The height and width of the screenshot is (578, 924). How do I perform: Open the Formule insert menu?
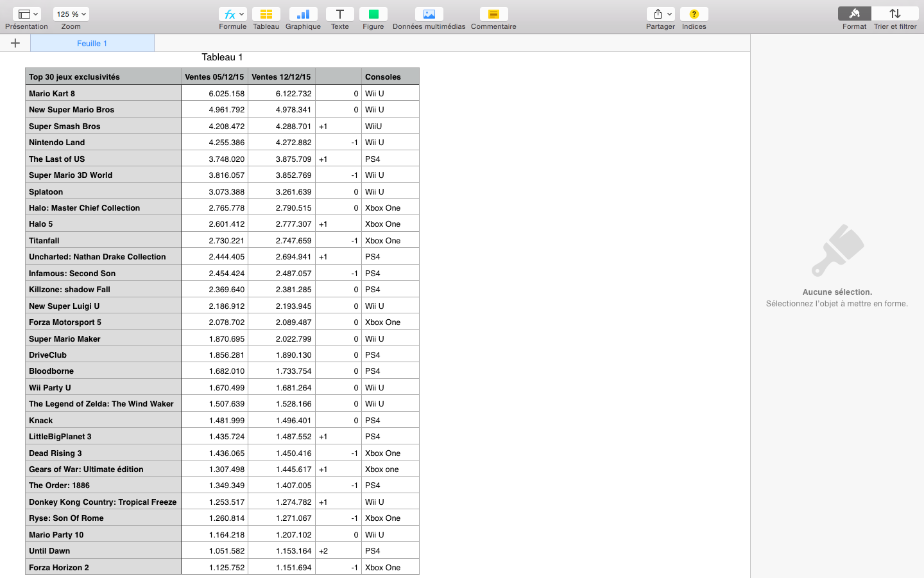[x=232, y=14]
